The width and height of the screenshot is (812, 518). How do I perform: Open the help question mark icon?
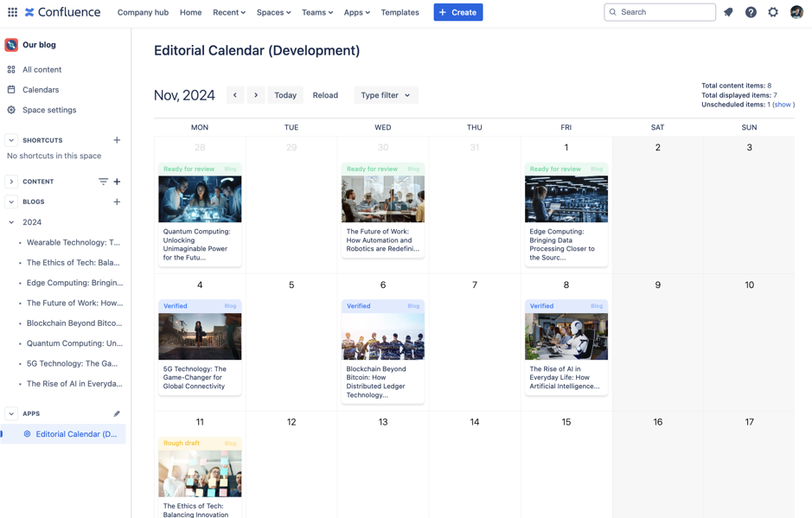[751, 12]
